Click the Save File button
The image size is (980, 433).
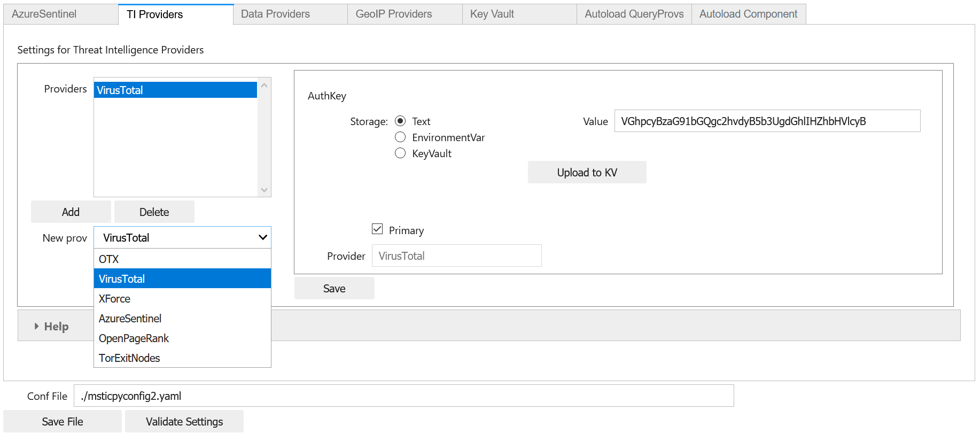(x=63, y=421)
